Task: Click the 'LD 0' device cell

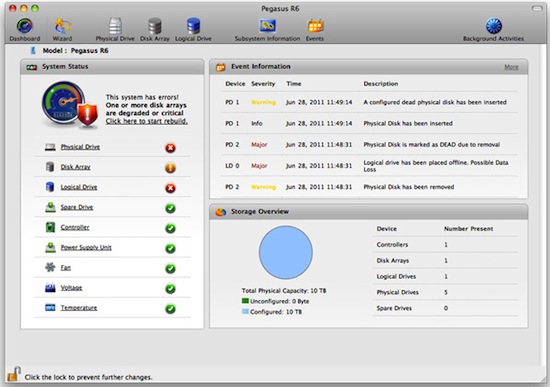Action: point(232,166)
